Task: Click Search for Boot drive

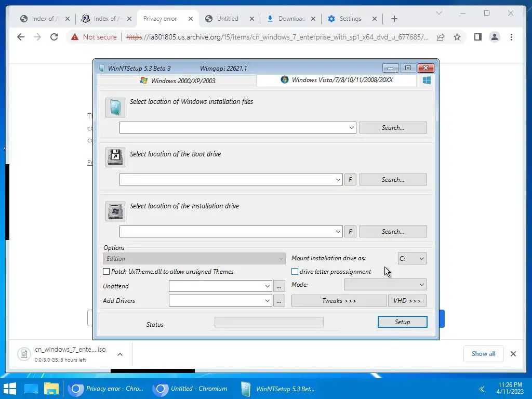Action: (393, 179)
